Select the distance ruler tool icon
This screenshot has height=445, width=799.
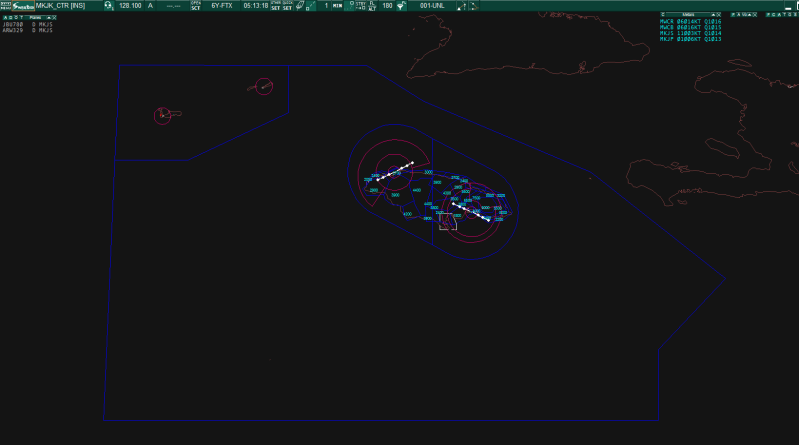coord(310,6)
